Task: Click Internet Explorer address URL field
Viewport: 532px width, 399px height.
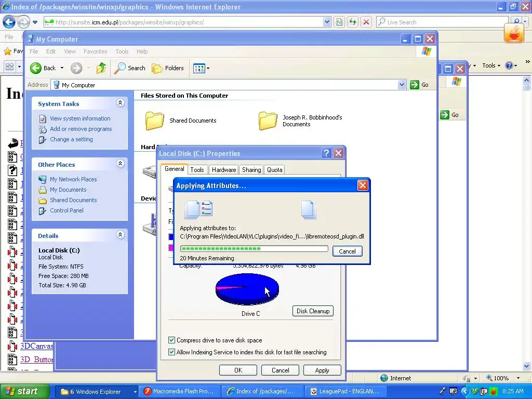Action: (x=183, y=22)
